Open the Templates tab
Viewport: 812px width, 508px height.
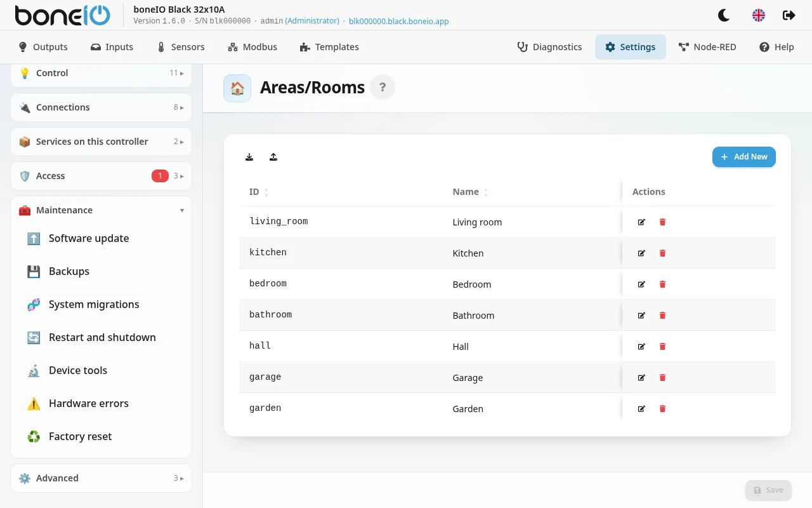[329, 47]
